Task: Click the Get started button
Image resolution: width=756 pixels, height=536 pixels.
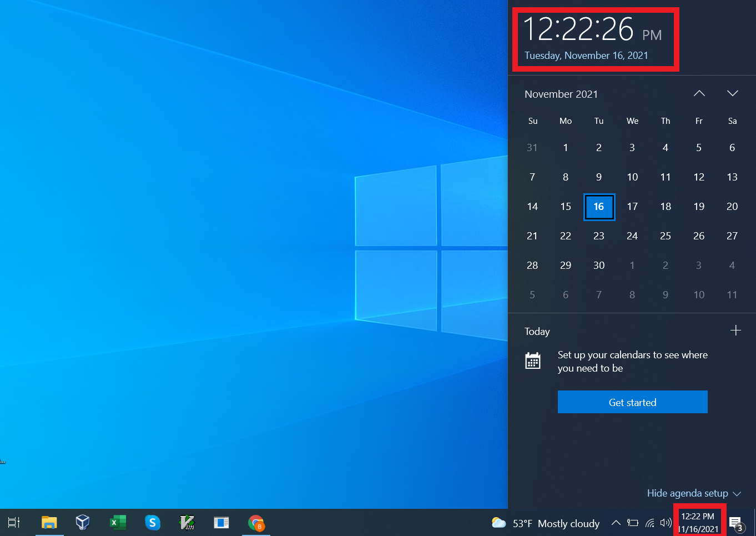Action: point(632,402)
